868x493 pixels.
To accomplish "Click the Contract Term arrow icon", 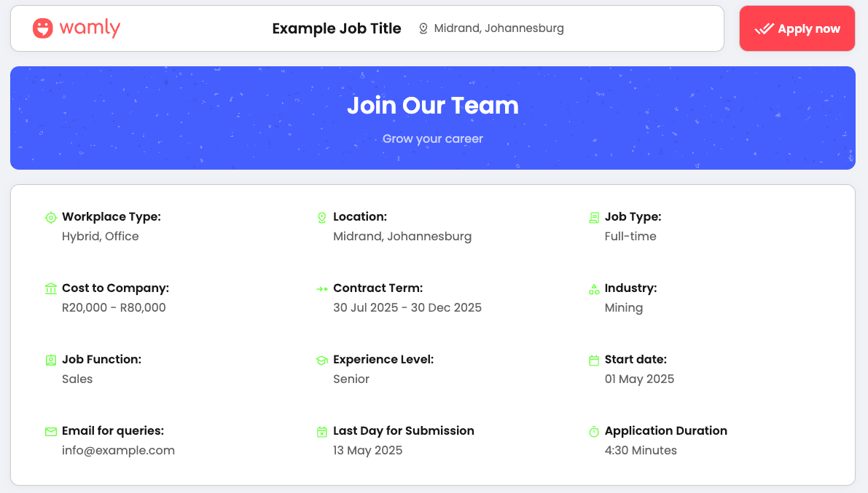I will click(321, 288).
